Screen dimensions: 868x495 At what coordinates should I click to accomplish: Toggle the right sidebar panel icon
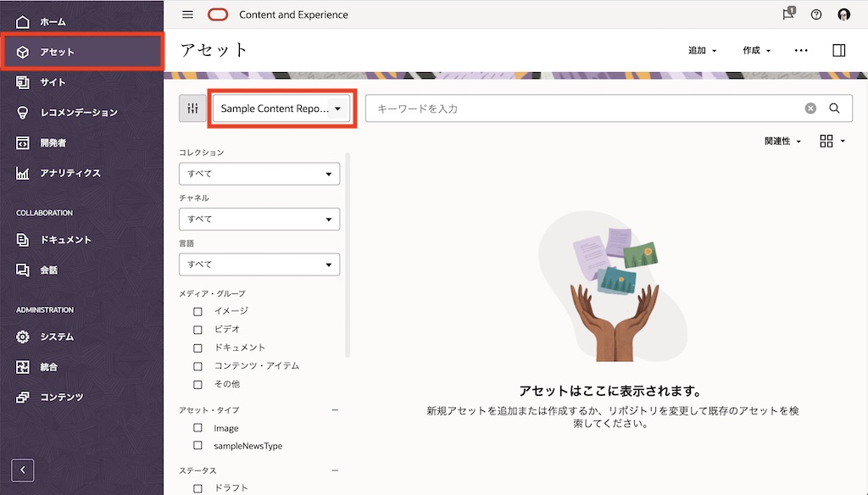[838, 51]
